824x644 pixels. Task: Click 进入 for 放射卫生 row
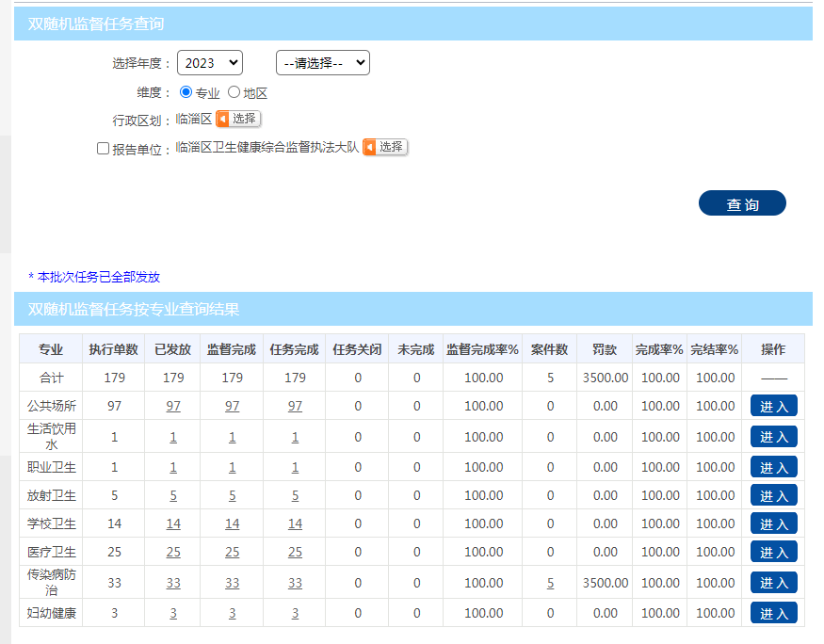tap(773, 495)
